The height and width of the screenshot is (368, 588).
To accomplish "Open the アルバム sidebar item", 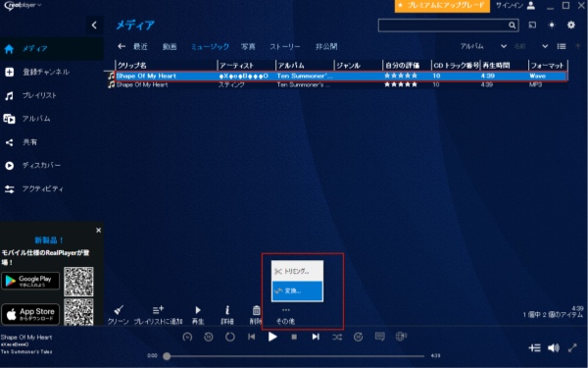I will click(27, 119).
